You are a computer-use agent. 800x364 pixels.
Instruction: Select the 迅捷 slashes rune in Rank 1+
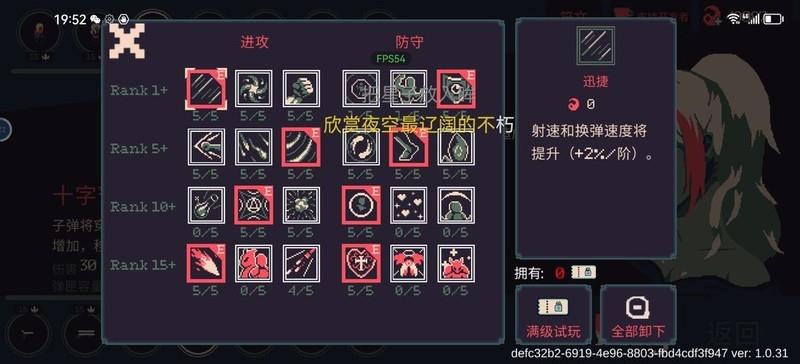point(206,89)
